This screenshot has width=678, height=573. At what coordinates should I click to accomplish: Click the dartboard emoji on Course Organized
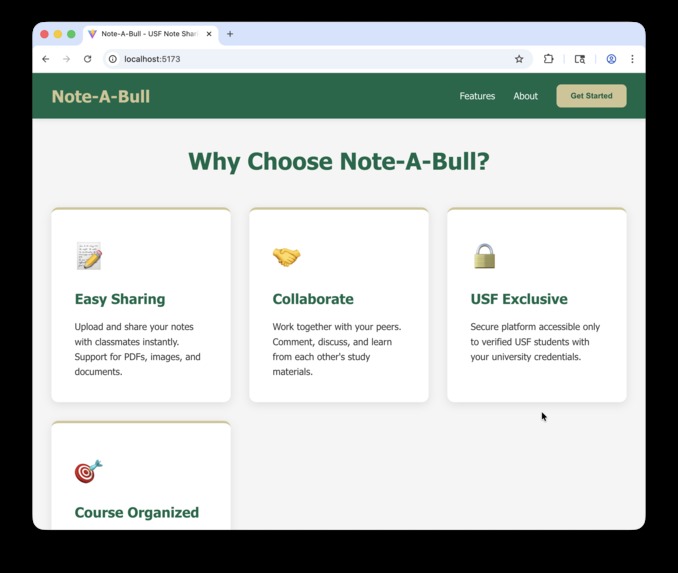point(89,471)
